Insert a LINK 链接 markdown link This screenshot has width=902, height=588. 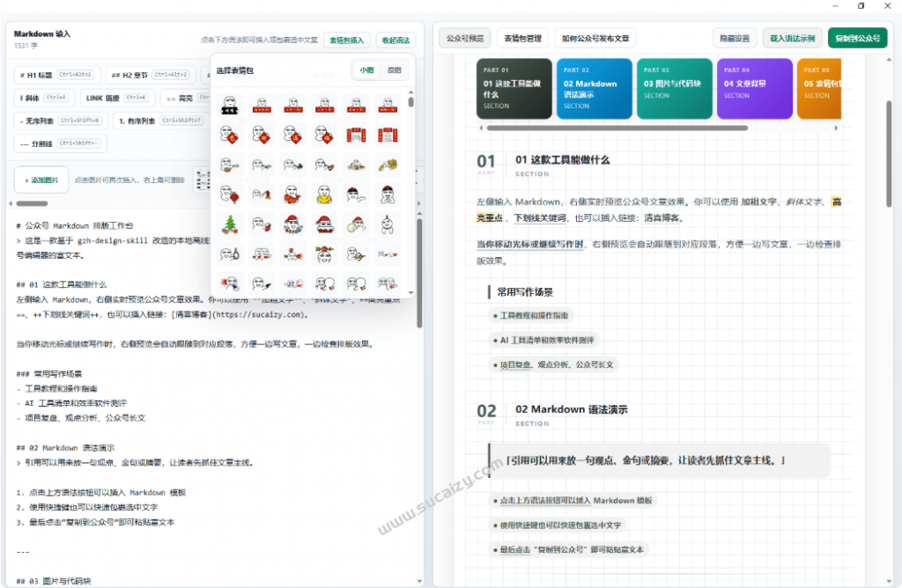(117, 98)
